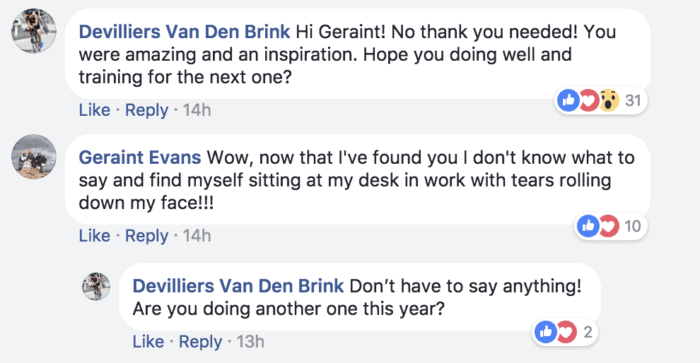Click the heart reaction on Geraint Evans comment
This screenshot has height=363, width=700.
pyautogui.click(x=609, y=226)
